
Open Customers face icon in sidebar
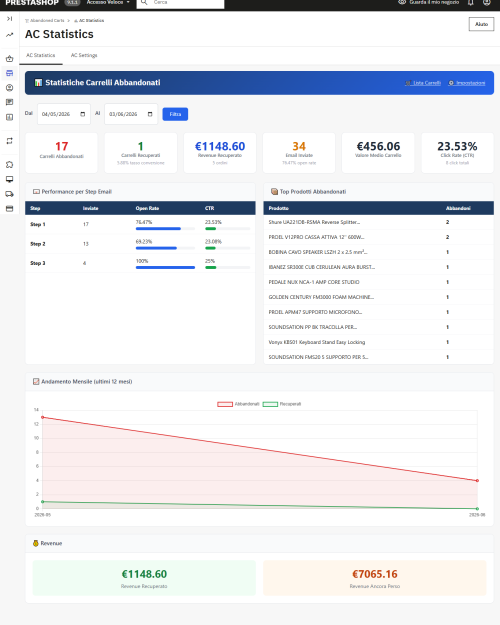tap(10, 88)
